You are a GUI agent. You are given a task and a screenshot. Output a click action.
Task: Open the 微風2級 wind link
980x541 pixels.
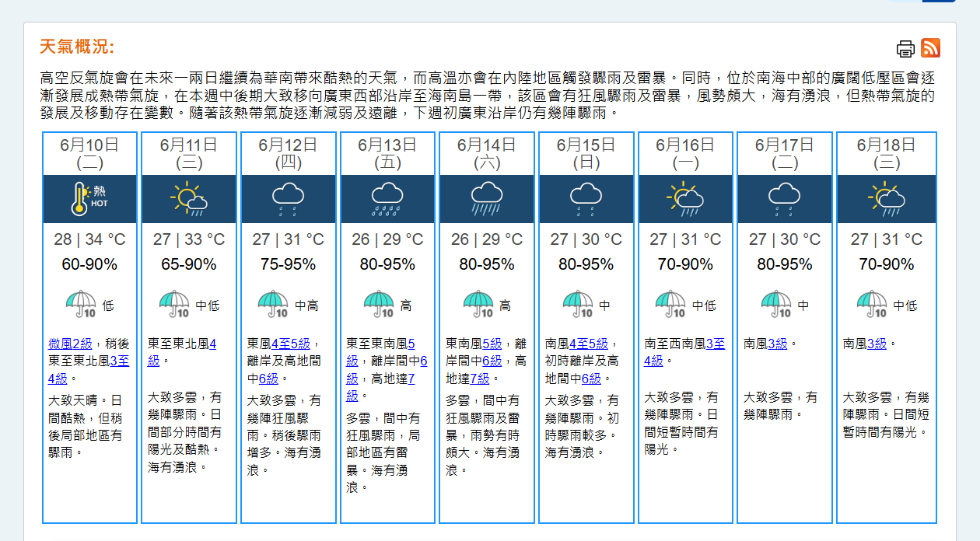point(70,344)
